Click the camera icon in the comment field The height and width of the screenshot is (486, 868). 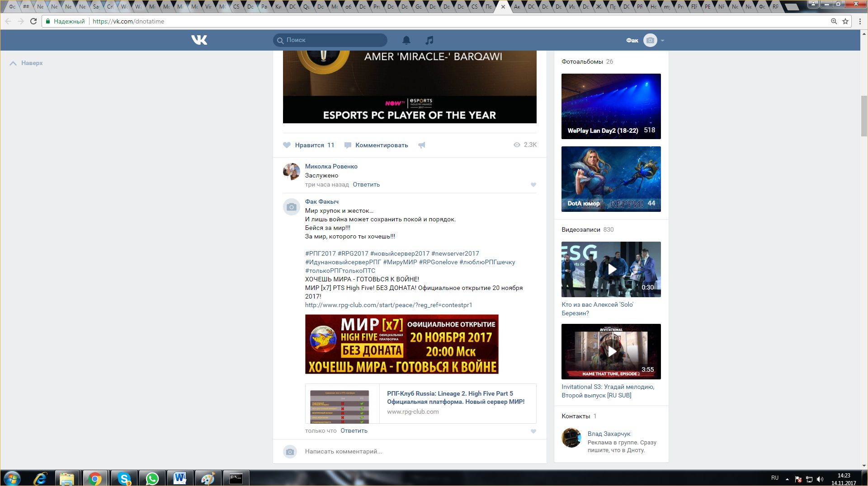(x=290, y=452)
